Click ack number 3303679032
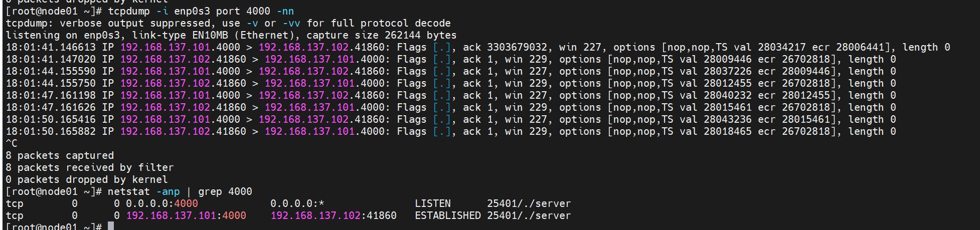Image resolution: width=980 pixels, height=230 pixels. (x=517, y=47)
